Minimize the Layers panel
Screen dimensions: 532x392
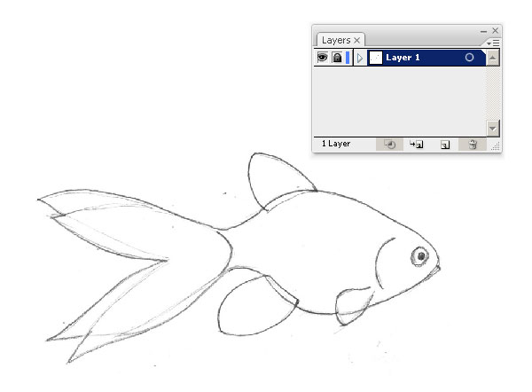pos(483,31)
